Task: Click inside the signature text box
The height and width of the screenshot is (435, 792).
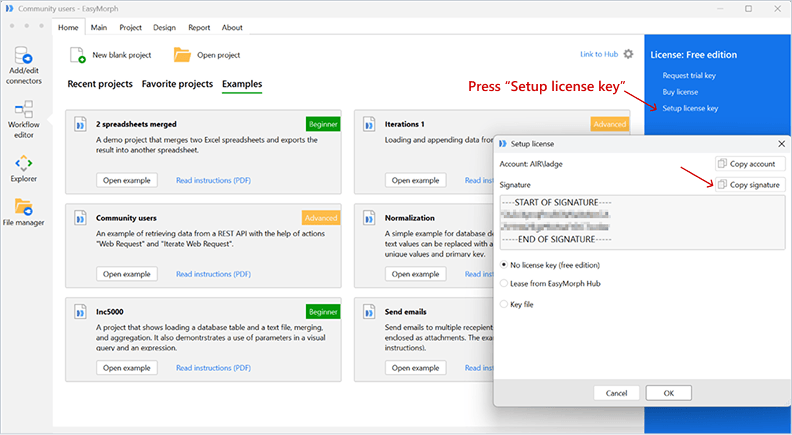Action: (x=642, y=222)
